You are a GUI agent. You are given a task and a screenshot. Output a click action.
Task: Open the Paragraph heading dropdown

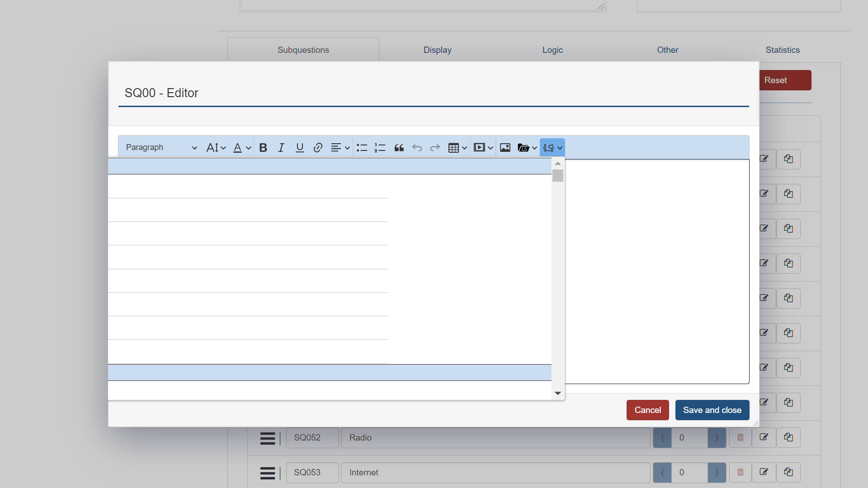point(161,148)
